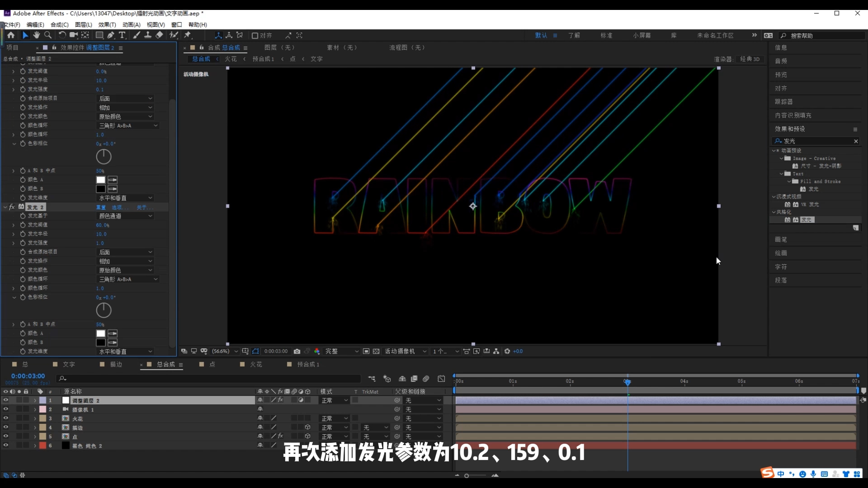Click the 重置 link for 发光 2 effect
Screen dimensions: 868x488
(x=100, y=206)
